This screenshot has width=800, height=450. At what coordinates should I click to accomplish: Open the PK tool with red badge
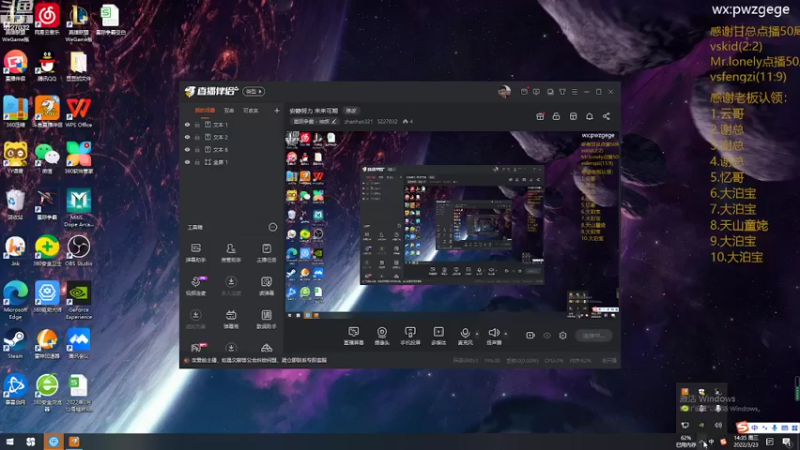196,347
